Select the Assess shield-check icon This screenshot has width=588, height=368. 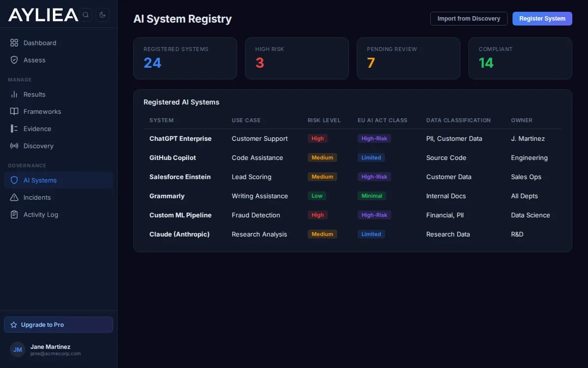click(14, 60)
